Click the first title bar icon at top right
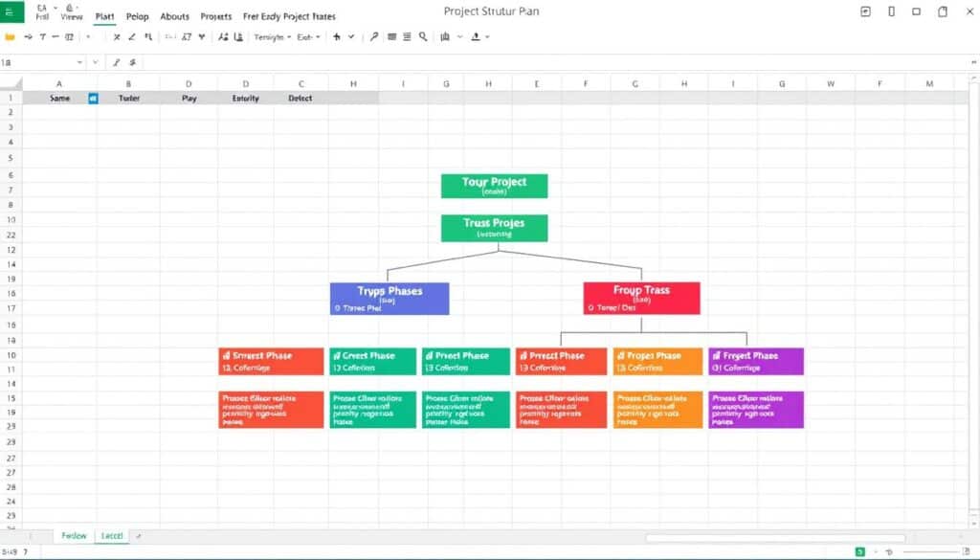Image resolution: width=980 pixels, height=560 pixels. pyautogui.click(x=865, y=11)
